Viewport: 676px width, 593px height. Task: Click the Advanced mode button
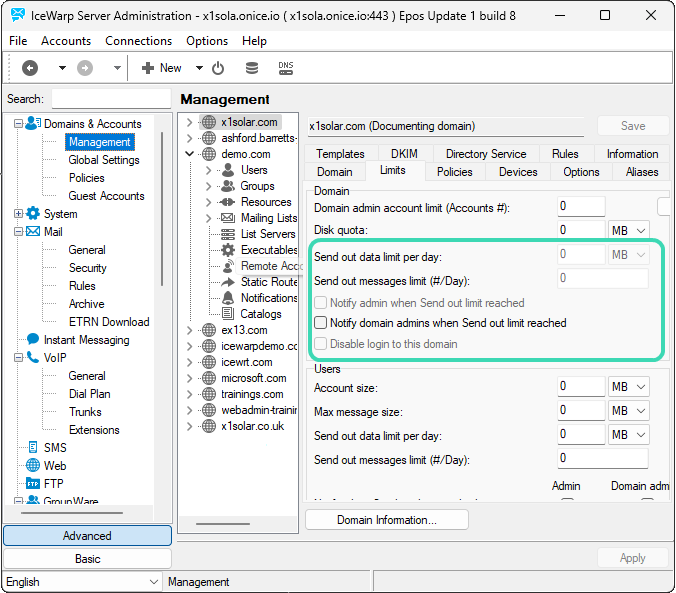88,536
